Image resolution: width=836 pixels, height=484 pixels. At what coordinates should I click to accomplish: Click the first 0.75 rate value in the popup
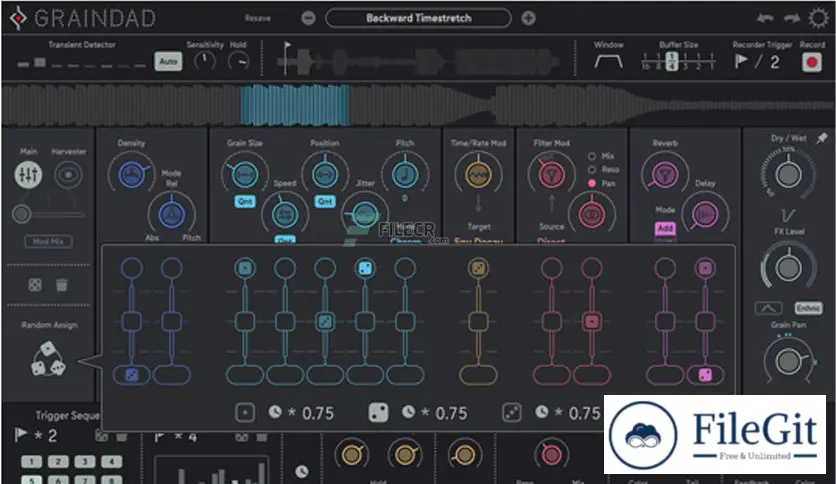point(318,413)
